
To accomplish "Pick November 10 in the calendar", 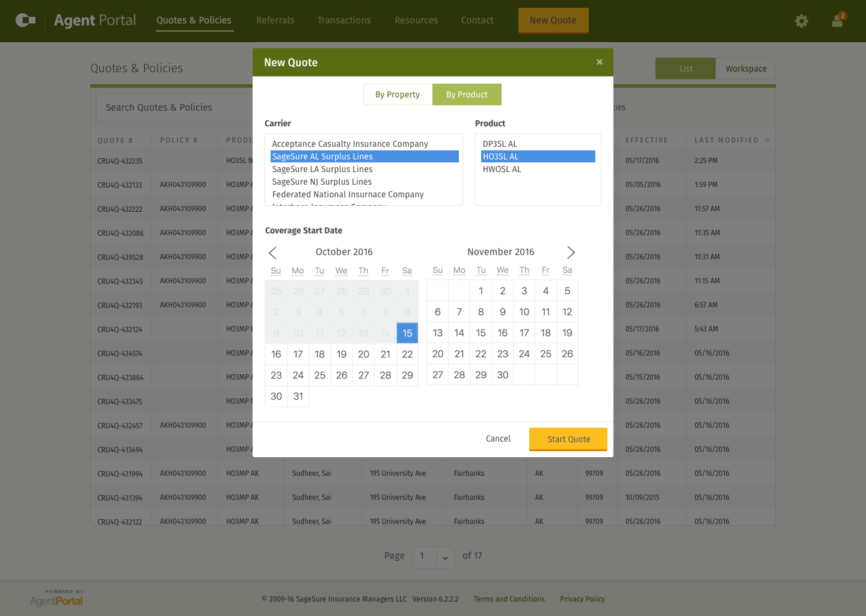I will pyautogui.click(x=524, y=312).
